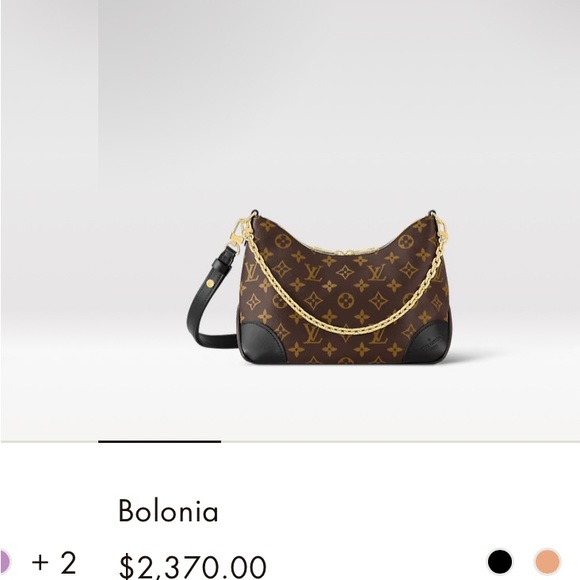This screenshot has width=580, height=580.
Task: Select the peach color swatch
Action: click(x=548, y=562)
